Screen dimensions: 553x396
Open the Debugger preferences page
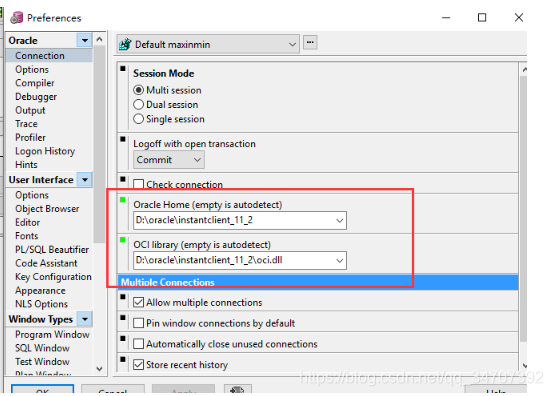36,97
